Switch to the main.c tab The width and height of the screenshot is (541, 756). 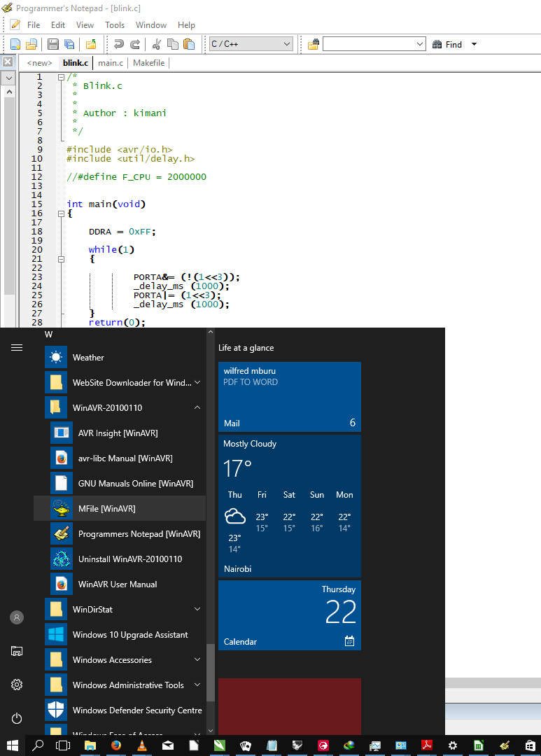click(x=111, y=63)
